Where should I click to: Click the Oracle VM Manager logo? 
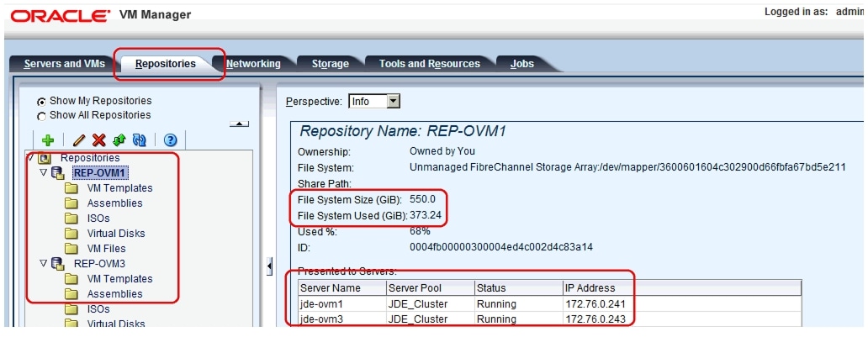(101, 15)
